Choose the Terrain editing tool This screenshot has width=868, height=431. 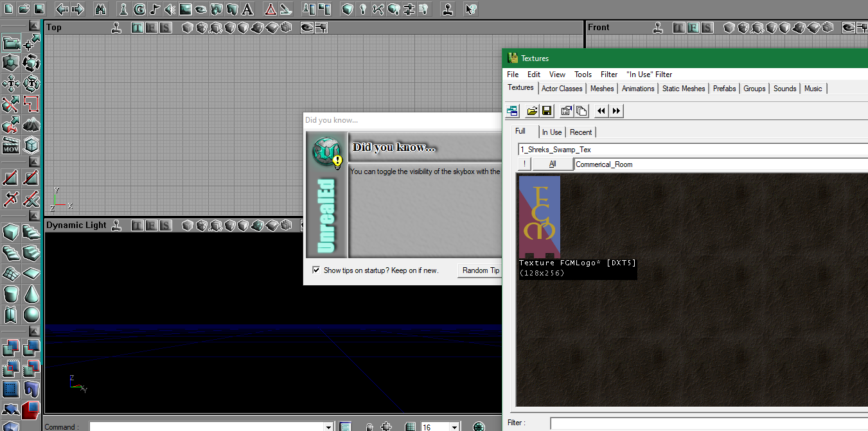(x=31, y=125)
